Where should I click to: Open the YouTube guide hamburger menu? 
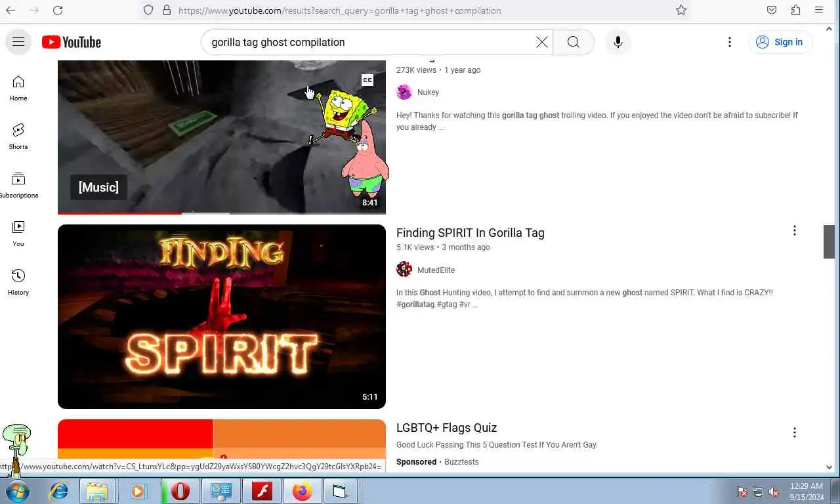pos(18,42)
